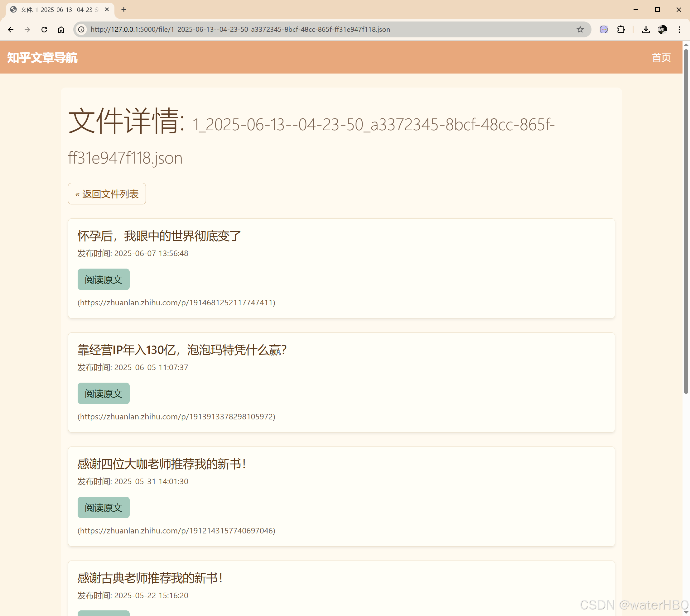Click the address bar URL field
The width and height of the screenshot is (690, 616).
point(305,30)
